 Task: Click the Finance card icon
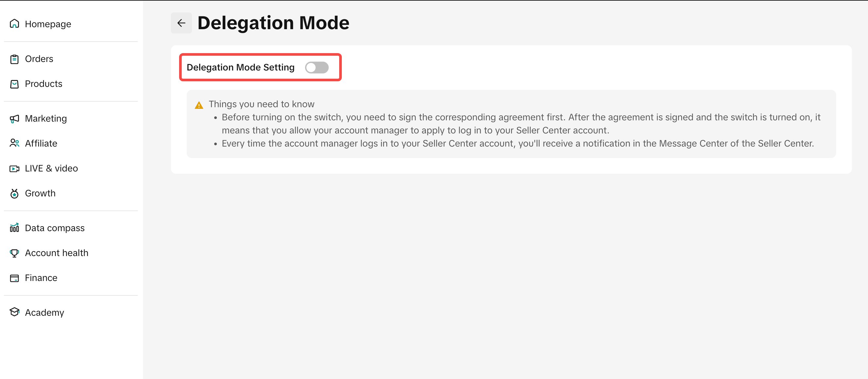click(14, 278)
